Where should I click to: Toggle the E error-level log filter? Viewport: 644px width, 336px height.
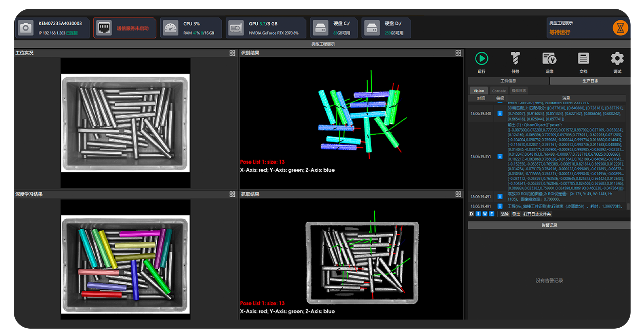click(x=491, y=214)
